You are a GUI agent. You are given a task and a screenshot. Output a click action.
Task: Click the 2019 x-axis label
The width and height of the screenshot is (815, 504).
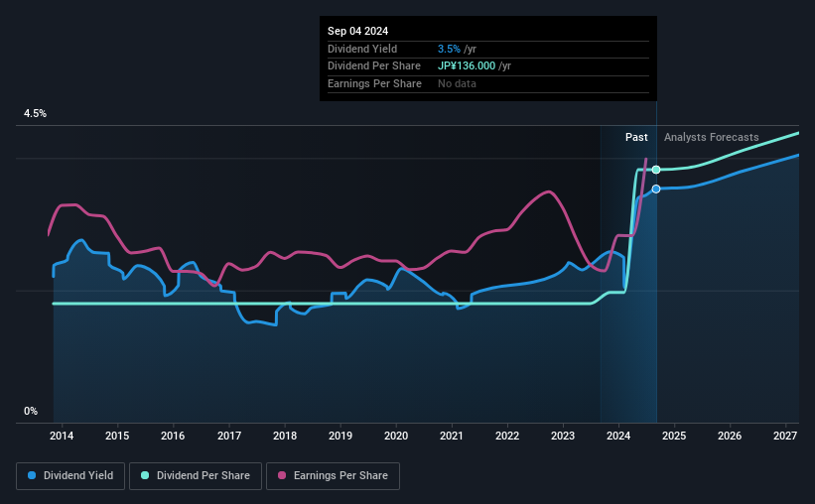coord(340,436)
